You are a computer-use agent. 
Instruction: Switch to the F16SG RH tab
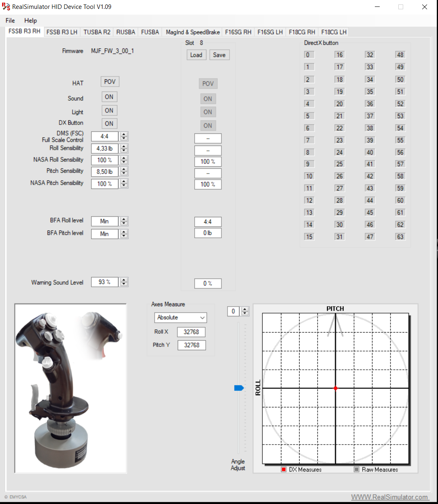tap(238, 32)
